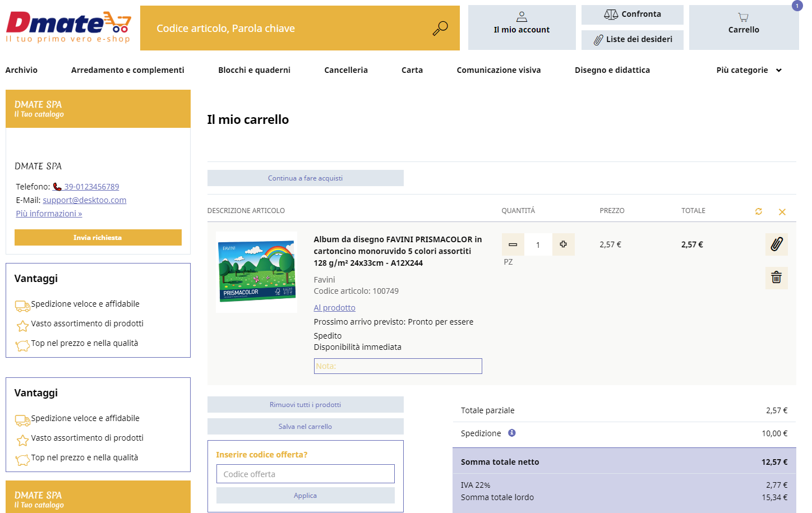Decrease quantity with the minus button
812x513 pixels.
click(x=513, y=244)
